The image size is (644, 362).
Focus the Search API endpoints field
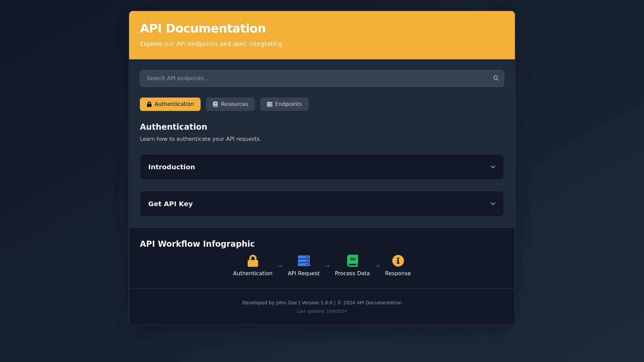[315, 78]
